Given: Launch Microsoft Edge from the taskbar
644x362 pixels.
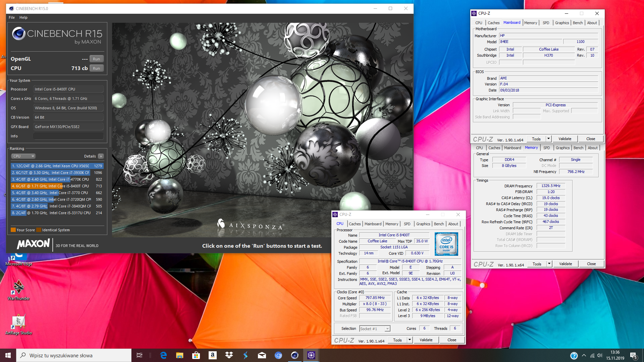Looking at the screenshot, I should (x=163, y=355).
